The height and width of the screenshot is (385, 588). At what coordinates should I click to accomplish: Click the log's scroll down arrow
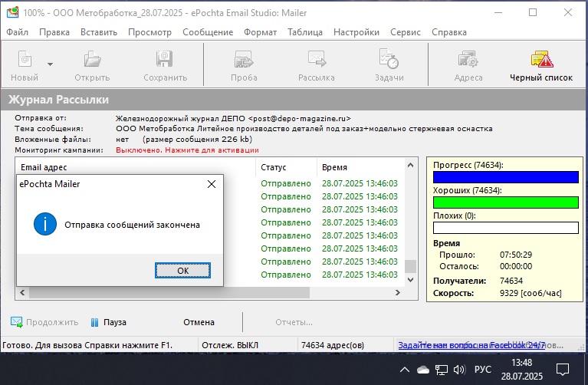click(411, 280)
